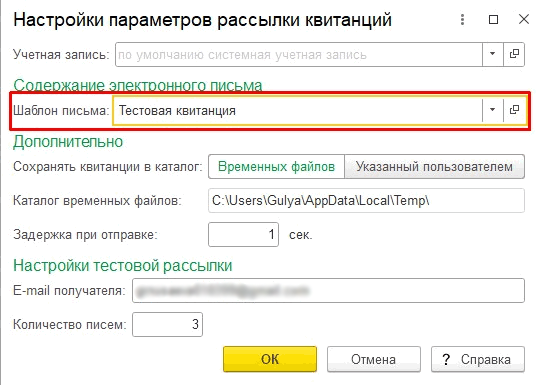541x385 pixels.
Task: Open the Шаблон письма item via open icon
Action: (514, 110)
